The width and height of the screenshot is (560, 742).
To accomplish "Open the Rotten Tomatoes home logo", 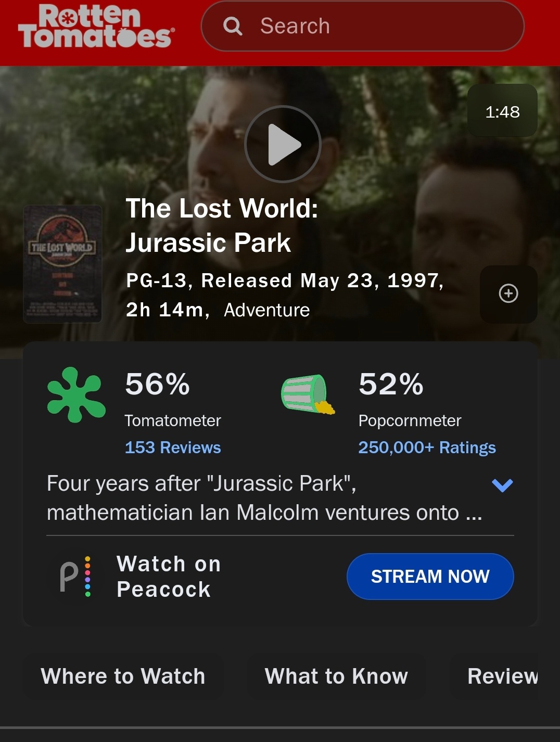I will pos(97,27).
